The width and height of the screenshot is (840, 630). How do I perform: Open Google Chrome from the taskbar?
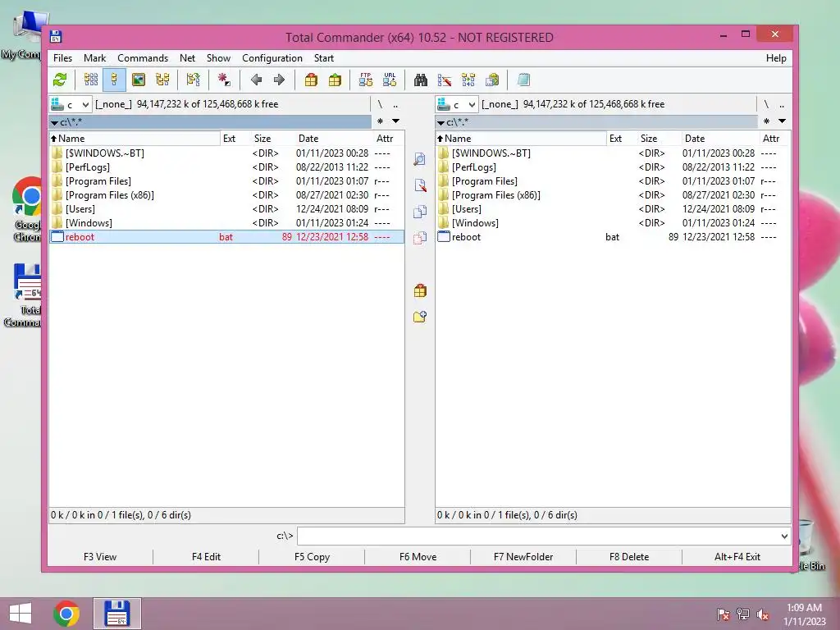pyautogui.click(x=66, y=614)
